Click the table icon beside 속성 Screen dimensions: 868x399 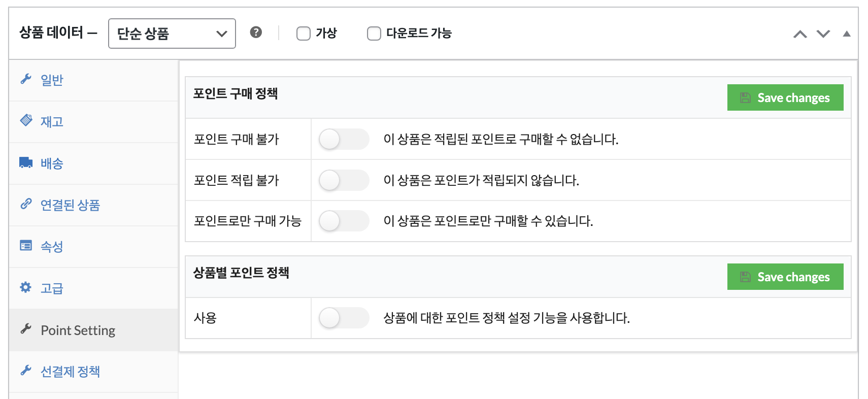coord(26,246)
